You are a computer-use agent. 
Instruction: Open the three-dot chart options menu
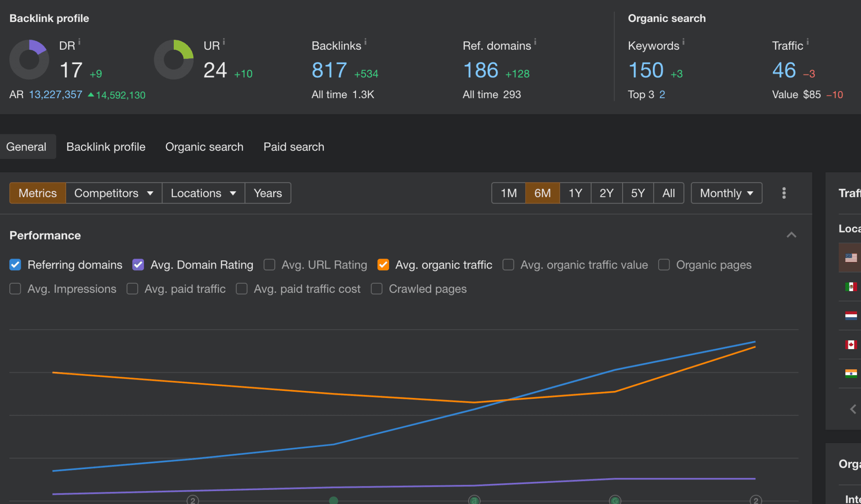784,193
